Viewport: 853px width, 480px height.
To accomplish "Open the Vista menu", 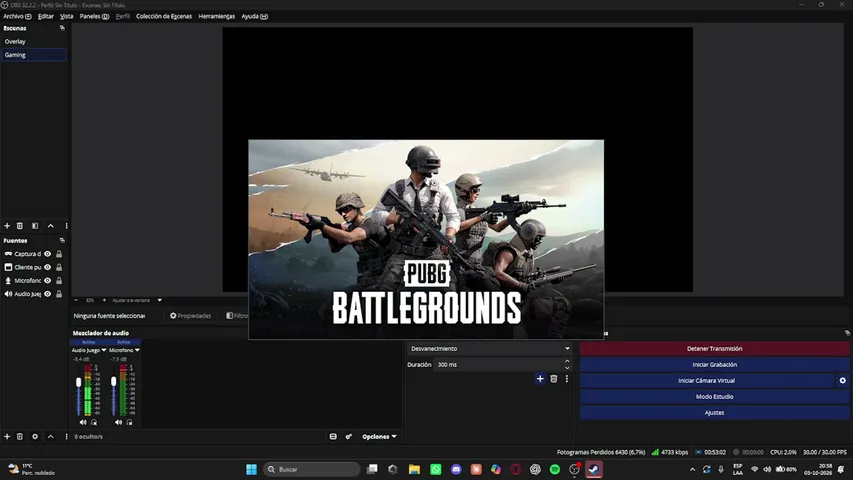I will pyautogui.click(x=66, y=16).
